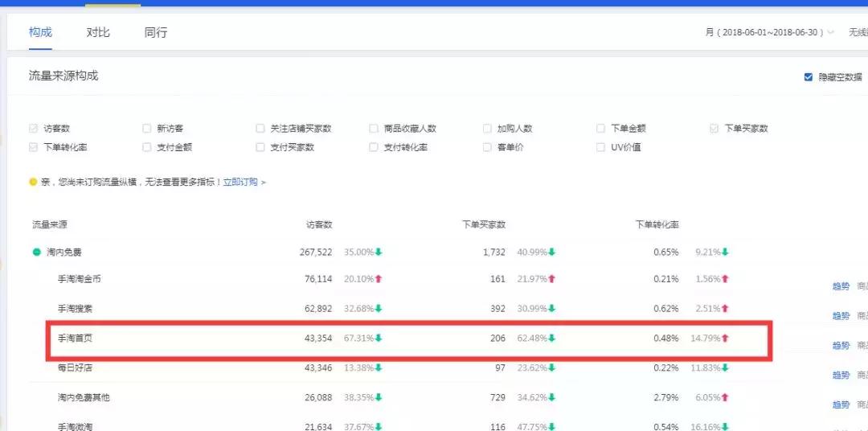Click conversion rate 2.79%

pos(666,397)
